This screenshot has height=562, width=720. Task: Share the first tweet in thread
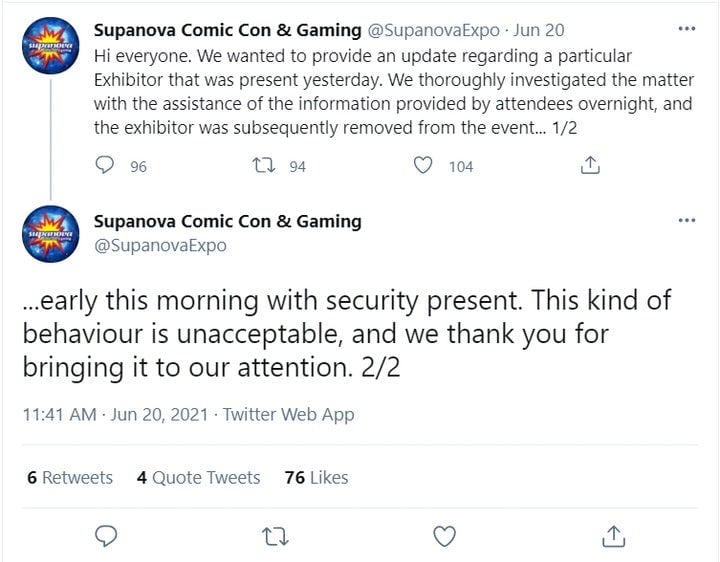591,166
